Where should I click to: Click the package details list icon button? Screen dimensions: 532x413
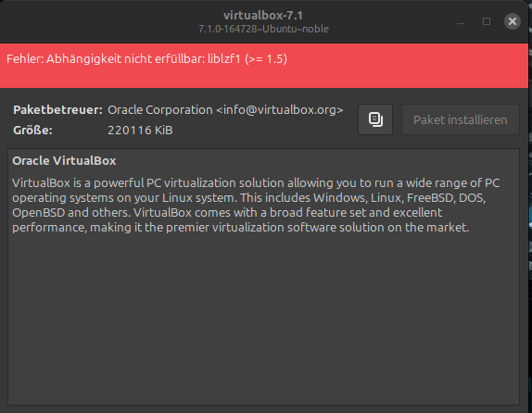click(375, 119)
